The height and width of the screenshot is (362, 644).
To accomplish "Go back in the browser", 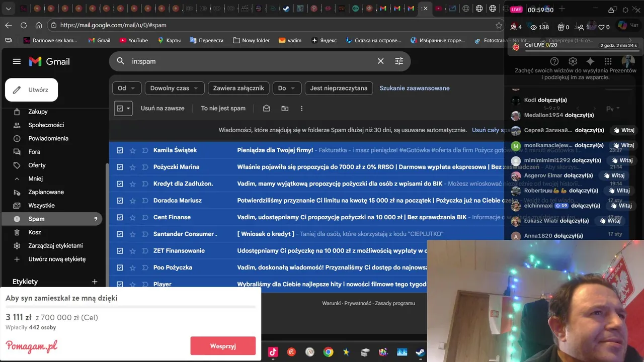I will click(x=9, y=25).
